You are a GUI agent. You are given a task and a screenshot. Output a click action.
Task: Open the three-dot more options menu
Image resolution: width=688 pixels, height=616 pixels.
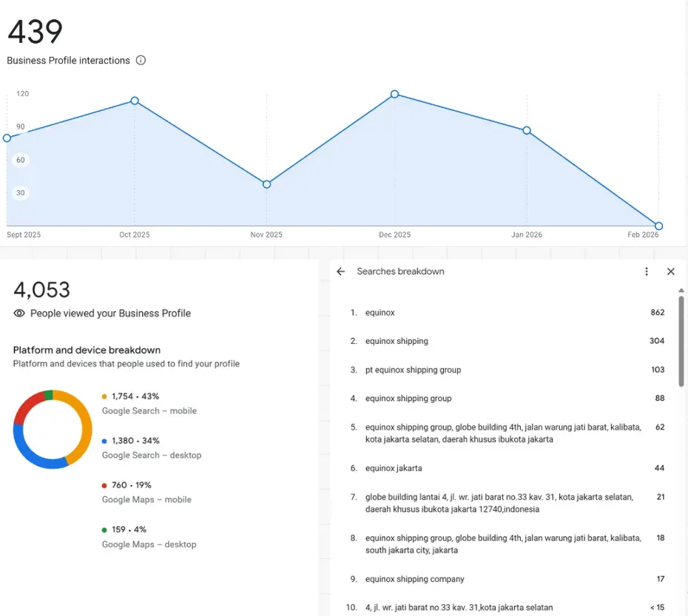click(647, 271)
